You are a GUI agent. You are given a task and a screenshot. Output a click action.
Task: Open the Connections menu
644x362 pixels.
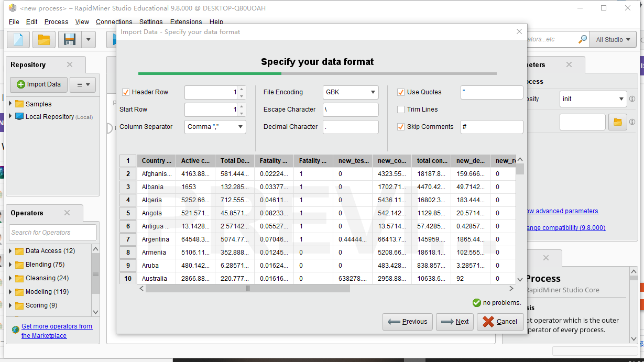(114, 22)
